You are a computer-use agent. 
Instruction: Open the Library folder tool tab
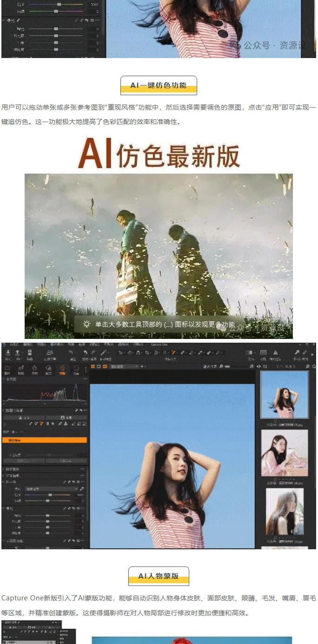7,369
